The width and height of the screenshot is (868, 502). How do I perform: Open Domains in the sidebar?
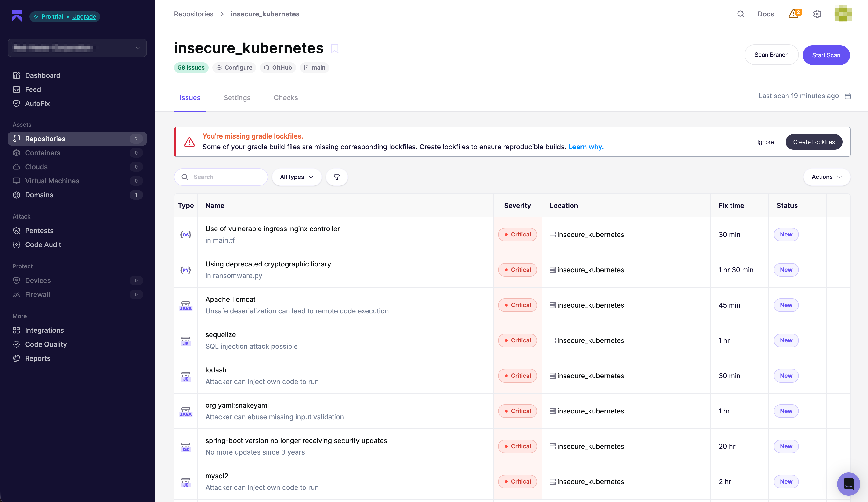coord(77,195)
